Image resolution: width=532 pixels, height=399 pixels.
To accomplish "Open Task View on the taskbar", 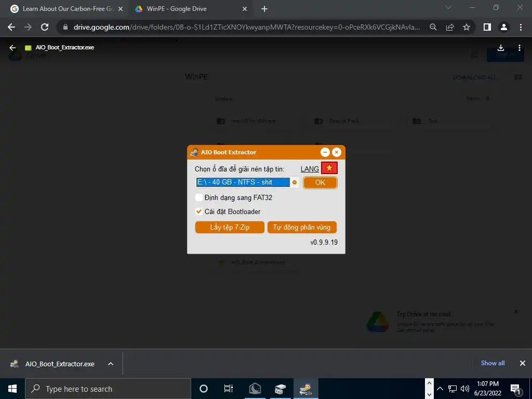I will [229, 389].
